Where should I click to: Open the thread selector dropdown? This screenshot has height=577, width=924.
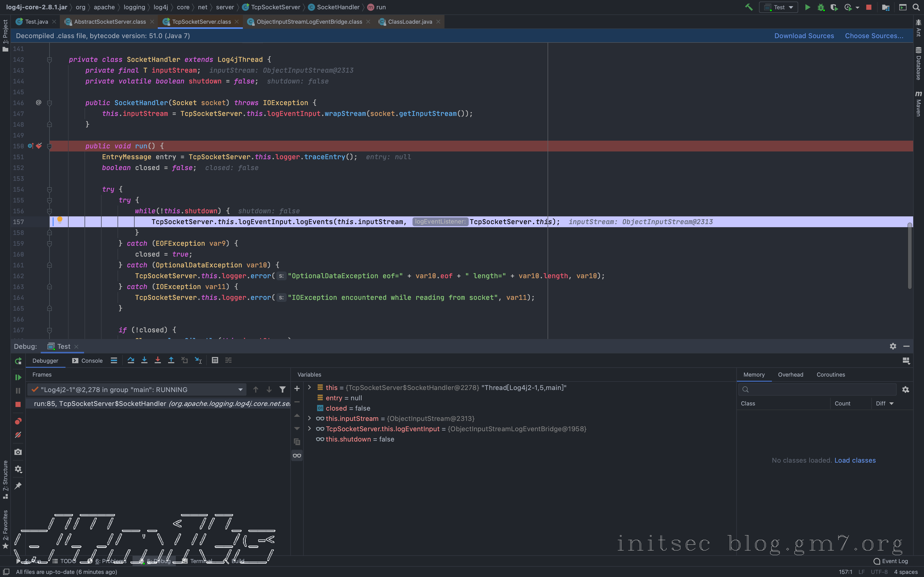coord(240,390)
